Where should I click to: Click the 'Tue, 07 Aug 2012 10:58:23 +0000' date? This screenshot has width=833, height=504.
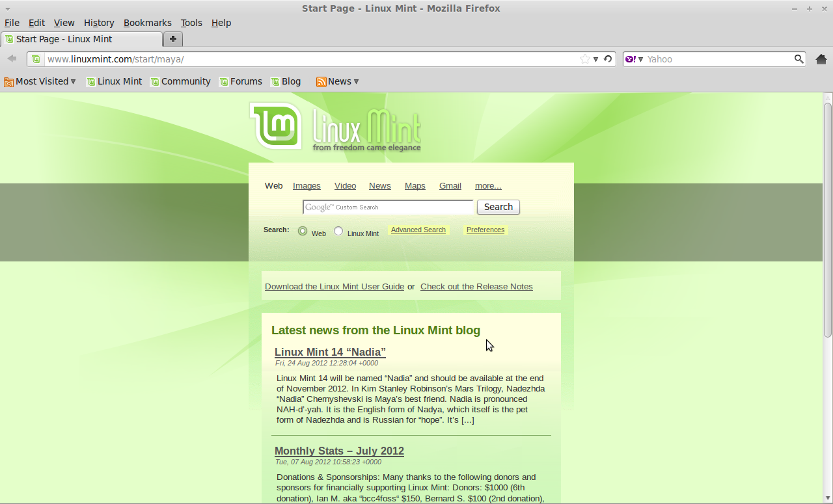coord(329,462)
